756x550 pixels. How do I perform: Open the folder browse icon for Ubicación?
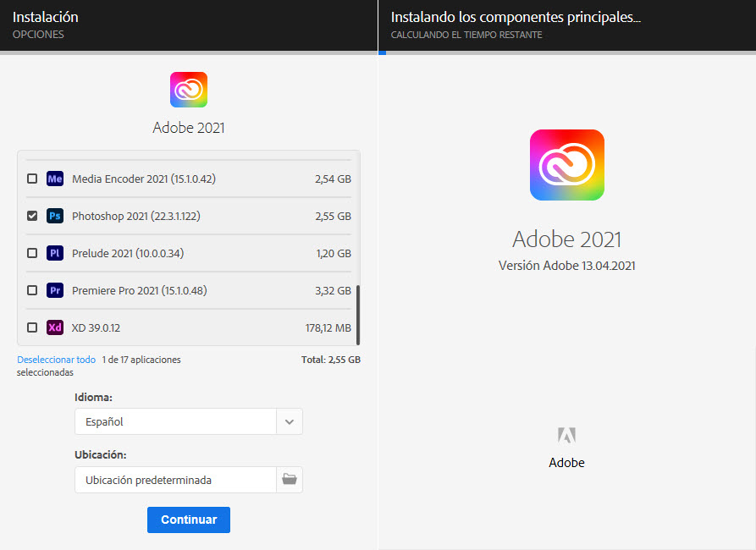point(290,480)
